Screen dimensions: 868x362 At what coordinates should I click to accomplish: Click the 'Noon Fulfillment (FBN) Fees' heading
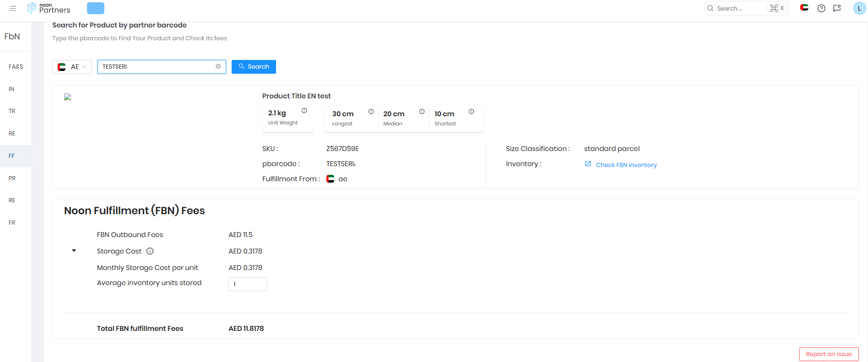tap(135, 211)
